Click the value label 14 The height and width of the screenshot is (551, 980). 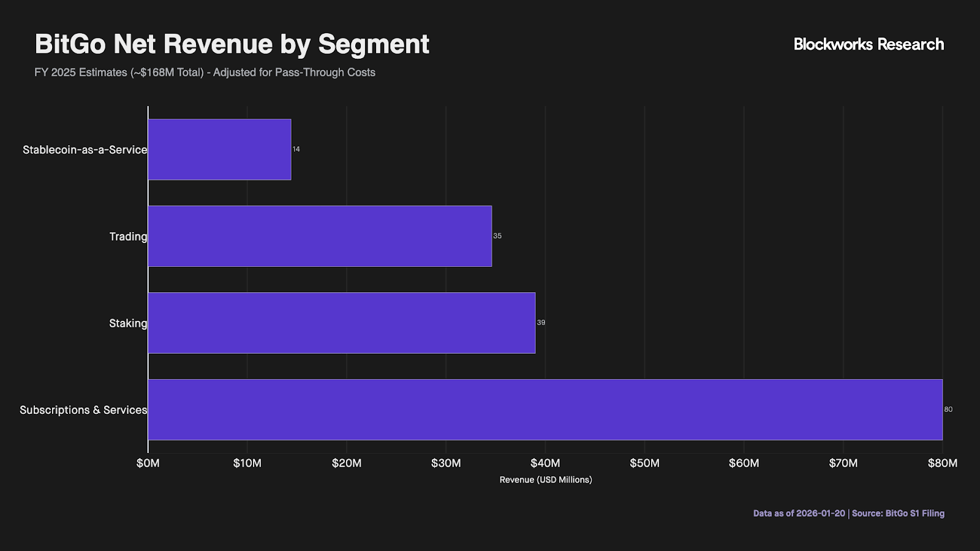(296, 149)
